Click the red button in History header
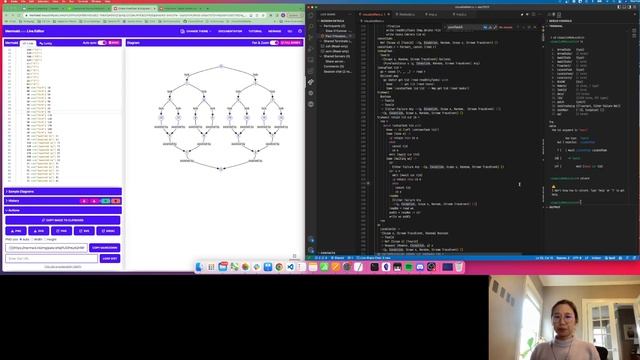The width and height of the screenshot is (640, 360). pyautogui.click(x=116, y=201)
